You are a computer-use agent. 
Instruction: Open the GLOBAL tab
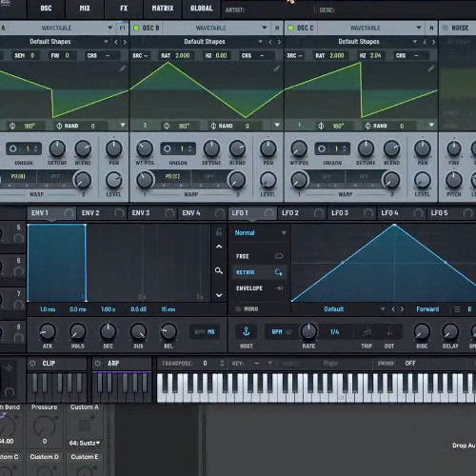pos(202,9)
